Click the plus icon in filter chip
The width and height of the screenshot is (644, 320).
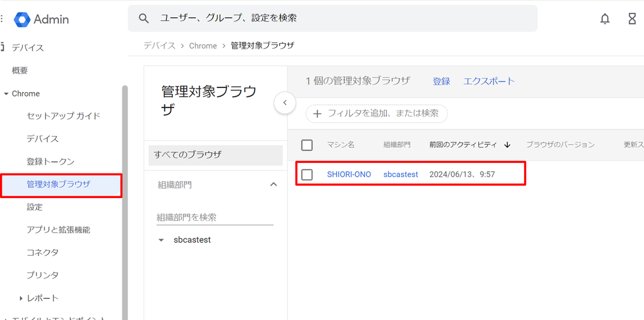pyautogui.click(x=317, y=114)
